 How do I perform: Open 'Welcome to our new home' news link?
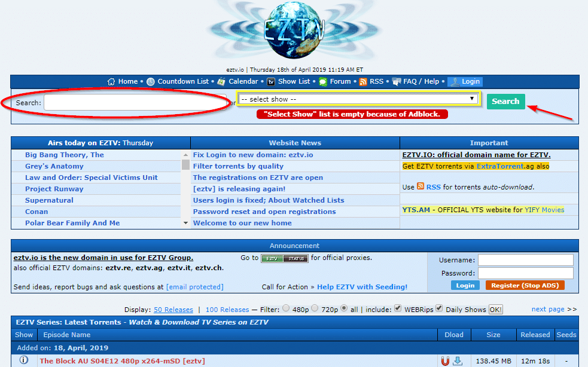242,223
